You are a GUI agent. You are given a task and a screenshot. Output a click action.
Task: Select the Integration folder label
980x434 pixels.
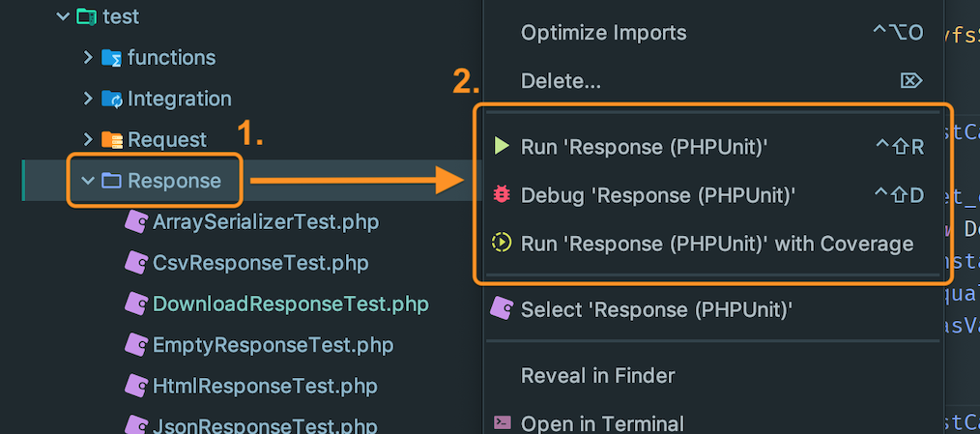point(180,99)
